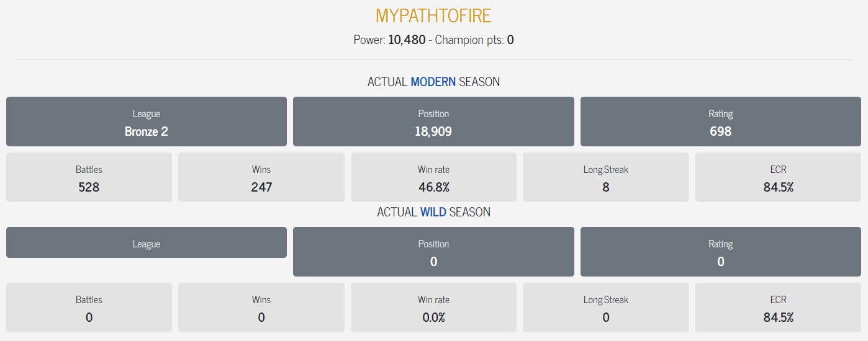The height and width of the screenshot is (341, 868).
Task: Select the Power 10,480 value text
Action: (407, 40)
